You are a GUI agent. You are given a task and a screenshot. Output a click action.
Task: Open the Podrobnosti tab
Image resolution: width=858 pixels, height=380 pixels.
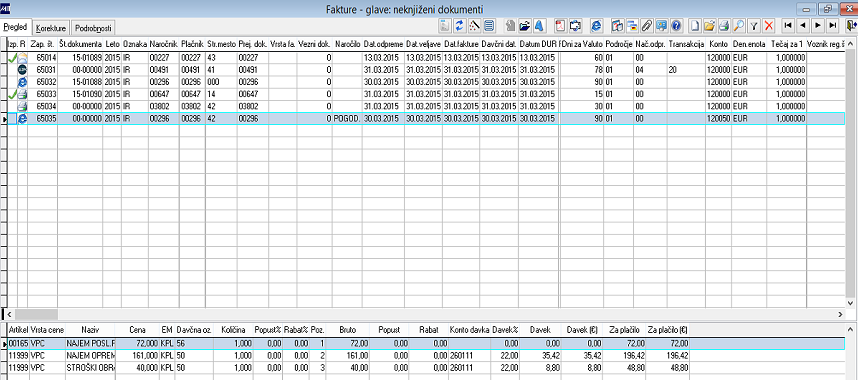tap(94, 28)
